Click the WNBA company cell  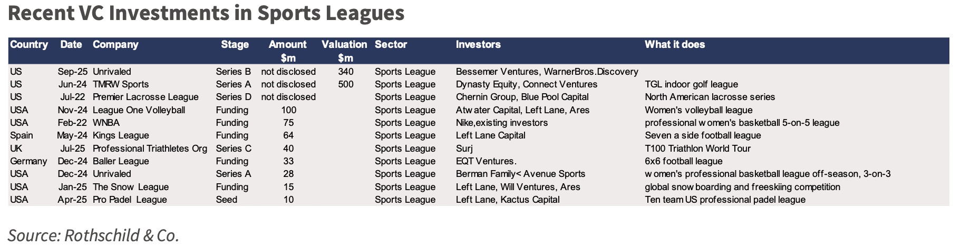tap(106, 123)
